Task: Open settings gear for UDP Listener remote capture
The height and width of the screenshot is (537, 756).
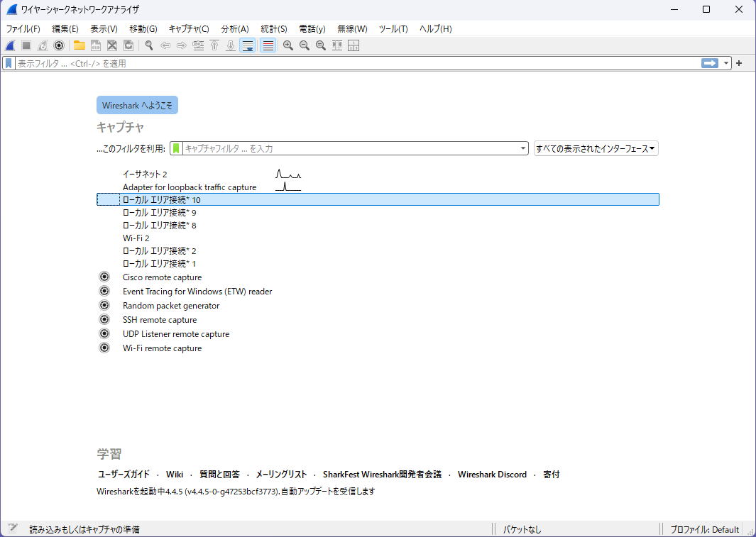Action: tap(104, 333)
